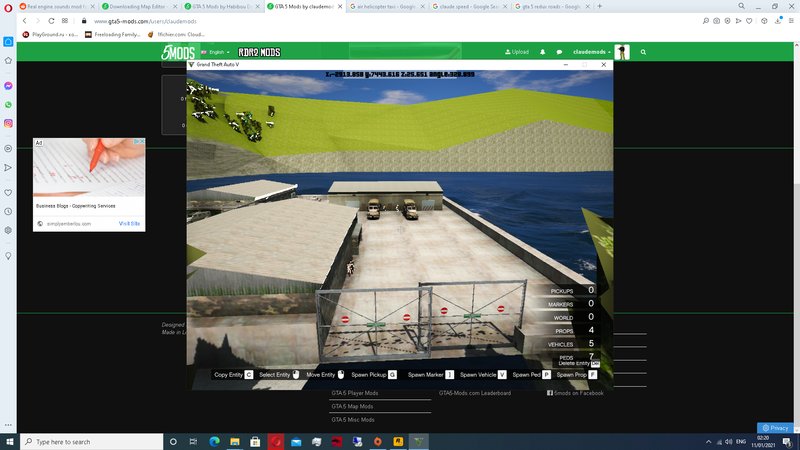Click Copy Entity hint in game
800x450 pixels.
[x=234, y=374]
